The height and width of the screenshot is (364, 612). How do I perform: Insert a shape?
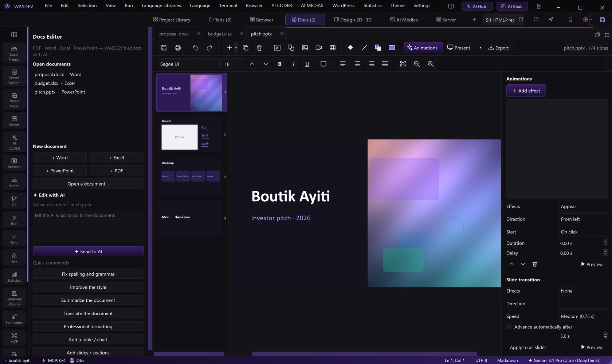coord(291,48)
